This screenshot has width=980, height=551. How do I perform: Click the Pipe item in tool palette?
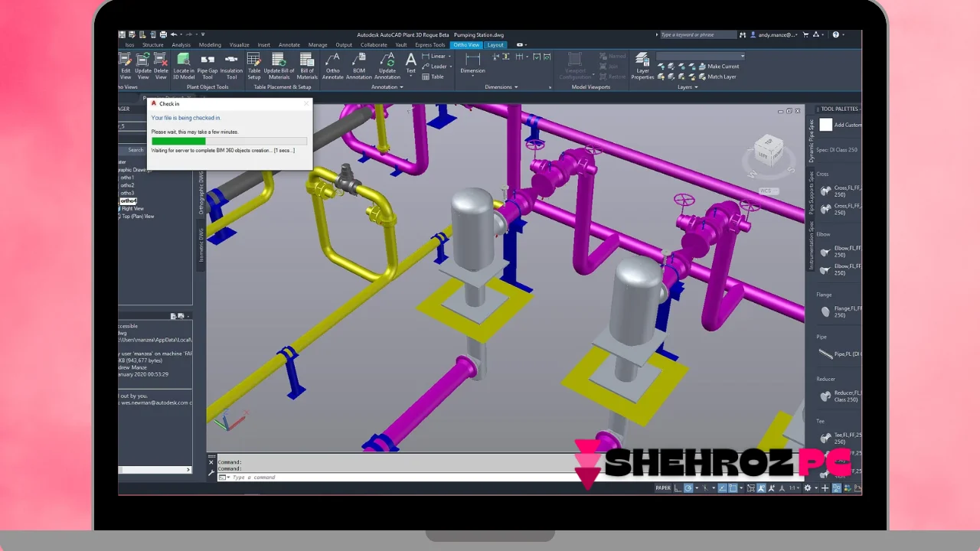point(839,354)
